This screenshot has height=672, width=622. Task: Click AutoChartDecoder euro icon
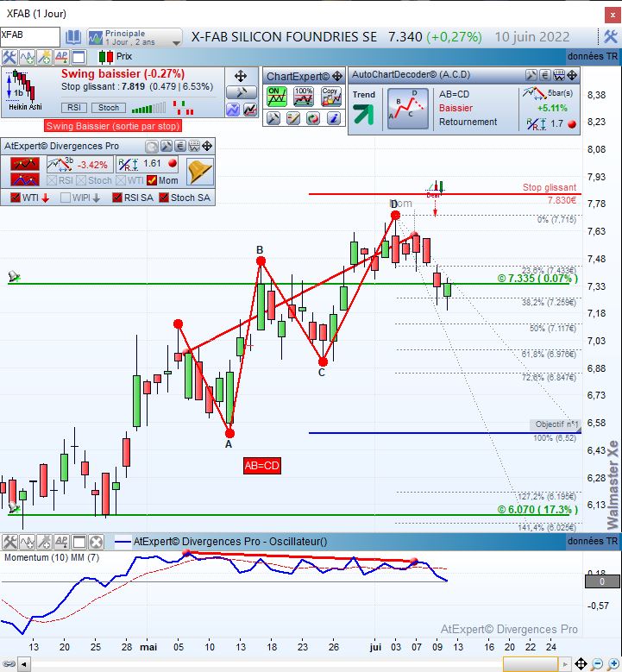[x=545, y=75]
